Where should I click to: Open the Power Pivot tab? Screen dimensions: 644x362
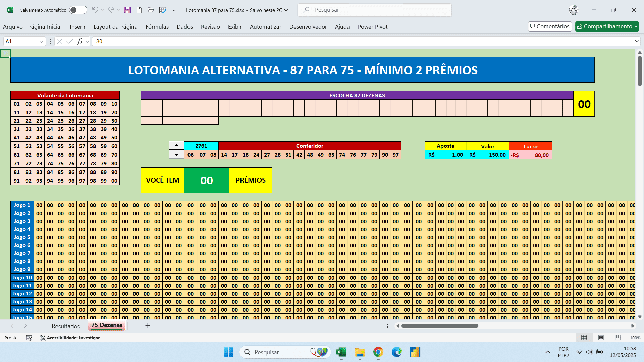point(373,27)
